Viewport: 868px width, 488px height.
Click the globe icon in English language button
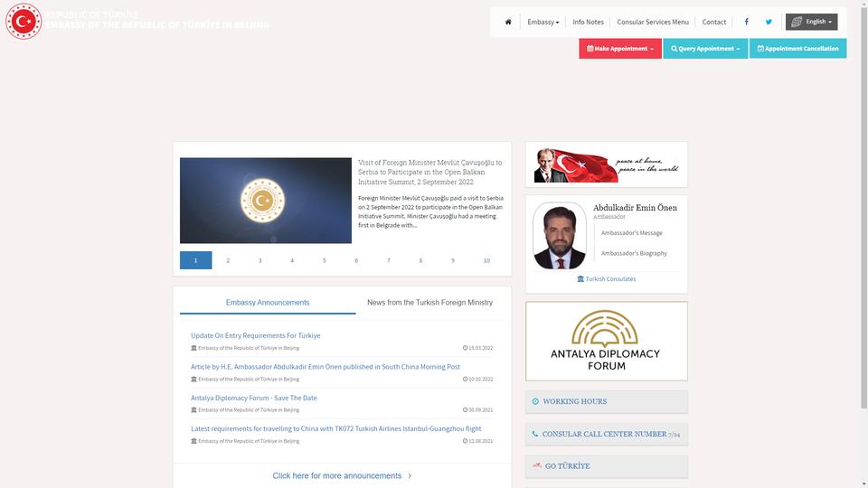click(797, 22)
